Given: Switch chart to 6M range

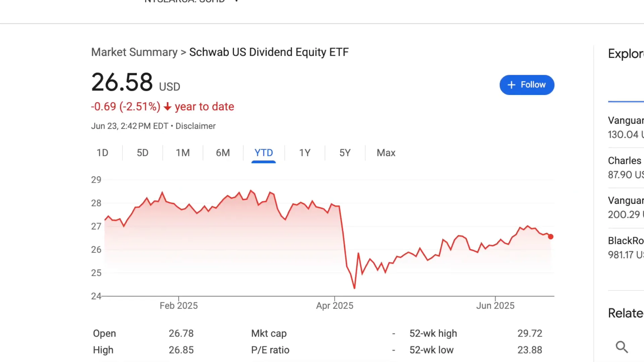Looking at the screenshot, I should 223,153.
